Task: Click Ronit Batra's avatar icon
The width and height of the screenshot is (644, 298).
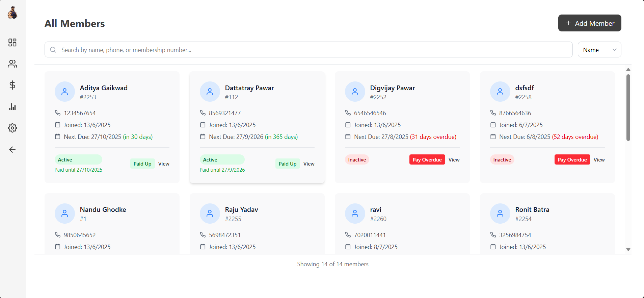Action: click(x=500, y=214)
